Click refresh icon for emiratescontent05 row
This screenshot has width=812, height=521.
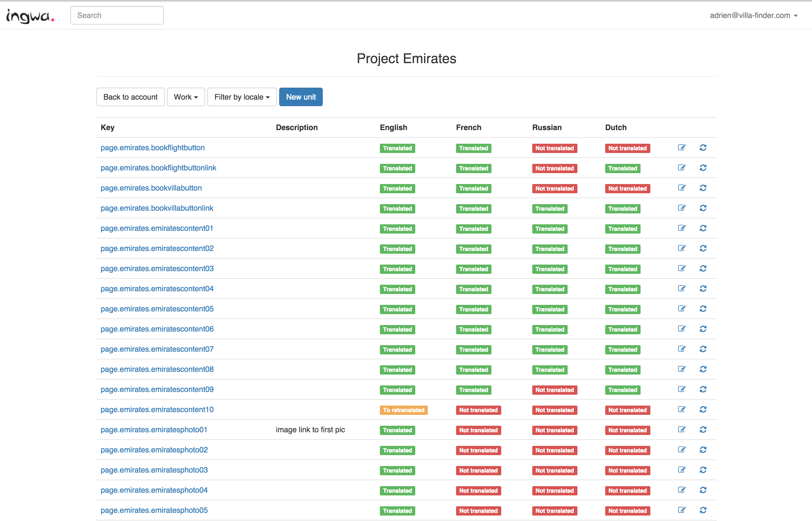(703, 308)
